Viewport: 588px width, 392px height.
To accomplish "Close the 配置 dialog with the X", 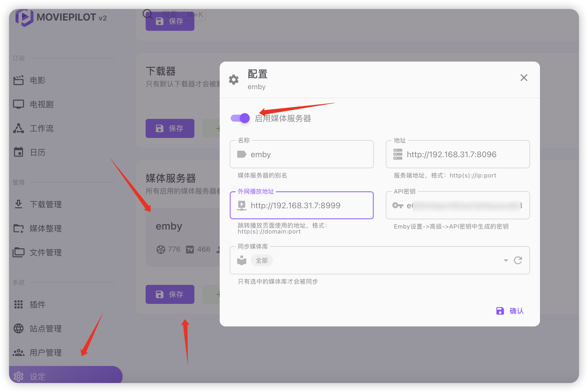I will point(524,78).
